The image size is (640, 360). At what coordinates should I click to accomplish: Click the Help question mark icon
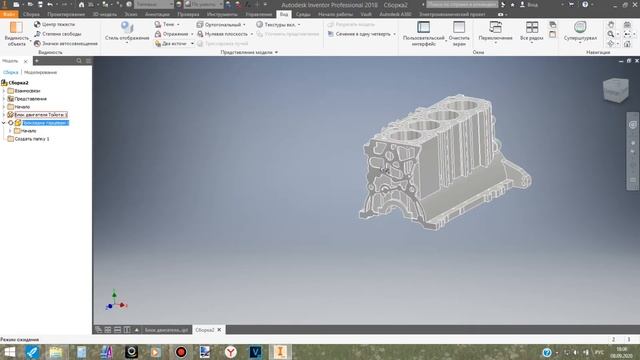[585, 4]
